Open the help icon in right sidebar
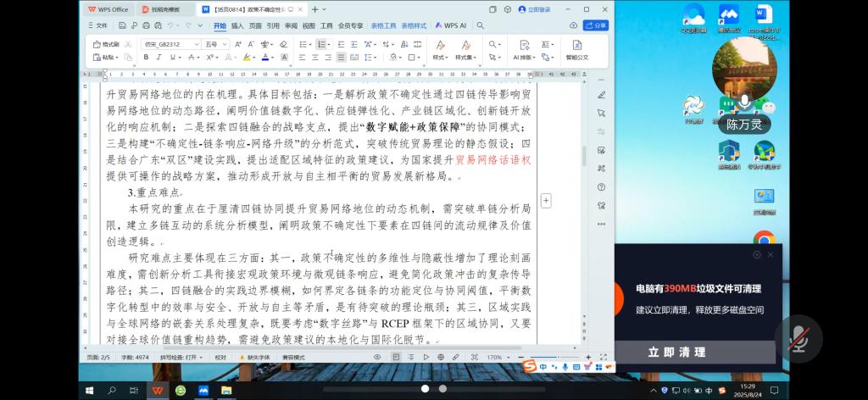 pyautogui.click(x=601, y=187)
